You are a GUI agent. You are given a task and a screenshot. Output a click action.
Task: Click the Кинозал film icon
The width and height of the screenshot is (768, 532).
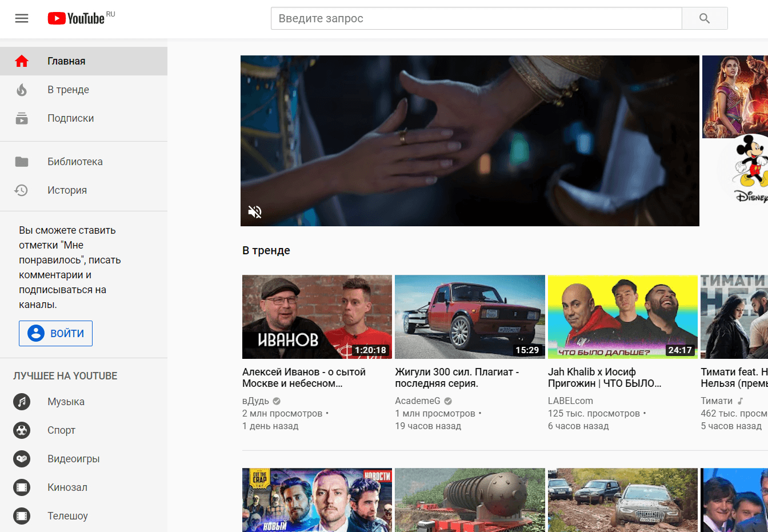22,487
